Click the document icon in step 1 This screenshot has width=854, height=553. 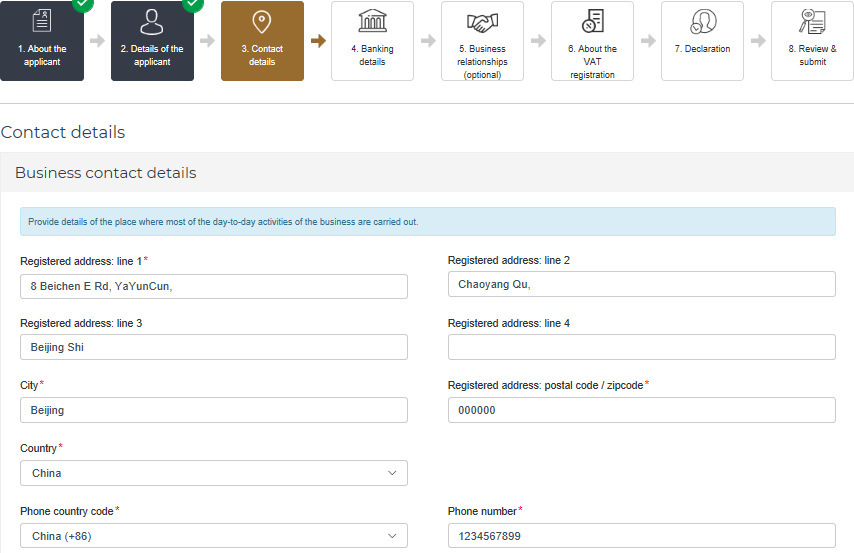pyautogui.click(x=42, y=21)
